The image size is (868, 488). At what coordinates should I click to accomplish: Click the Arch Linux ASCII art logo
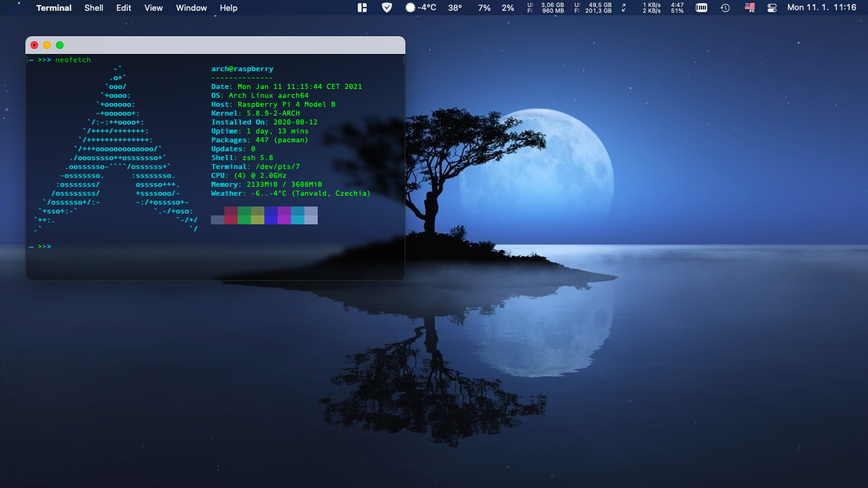click(116, 149)
